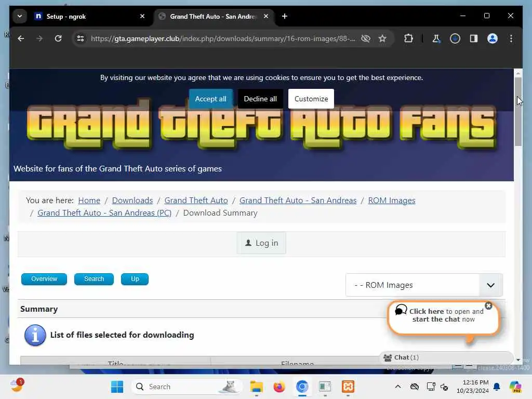This screenshot has height=399, width=532.
Task: Open File Explorer from the taskbar
Action: (257, 387)
